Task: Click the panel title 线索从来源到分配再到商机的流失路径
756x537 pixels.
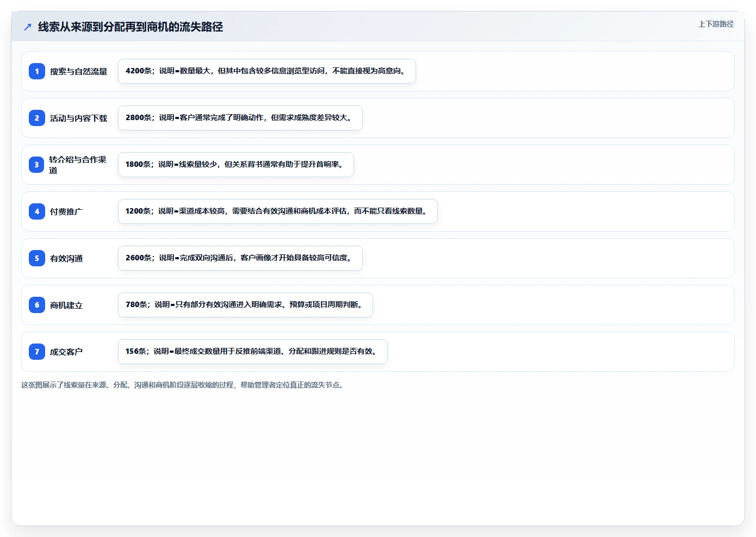Action: click(x=131, y=27)
